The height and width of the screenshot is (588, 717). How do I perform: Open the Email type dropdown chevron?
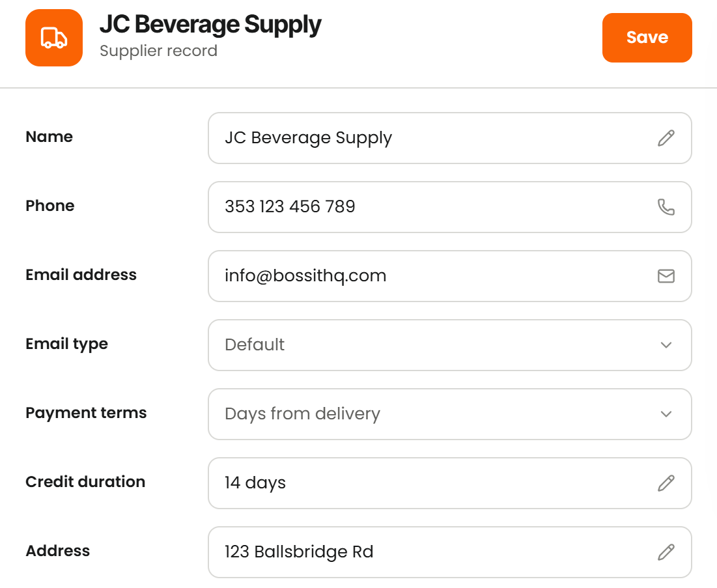point(666,345)
